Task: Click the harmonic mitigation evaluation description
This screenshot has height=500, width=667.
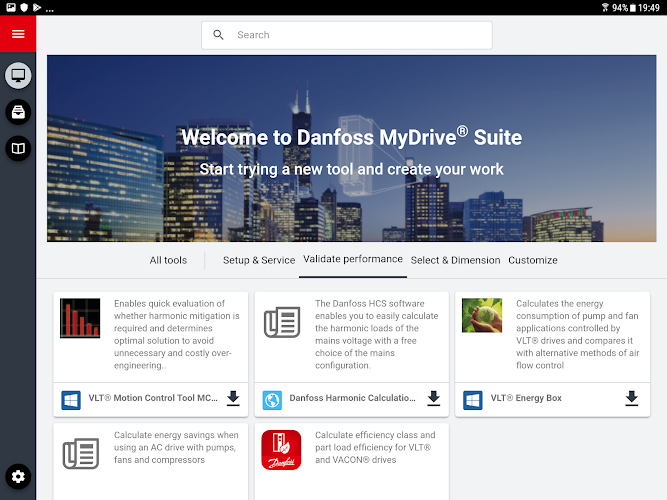Action: [177, 334]
